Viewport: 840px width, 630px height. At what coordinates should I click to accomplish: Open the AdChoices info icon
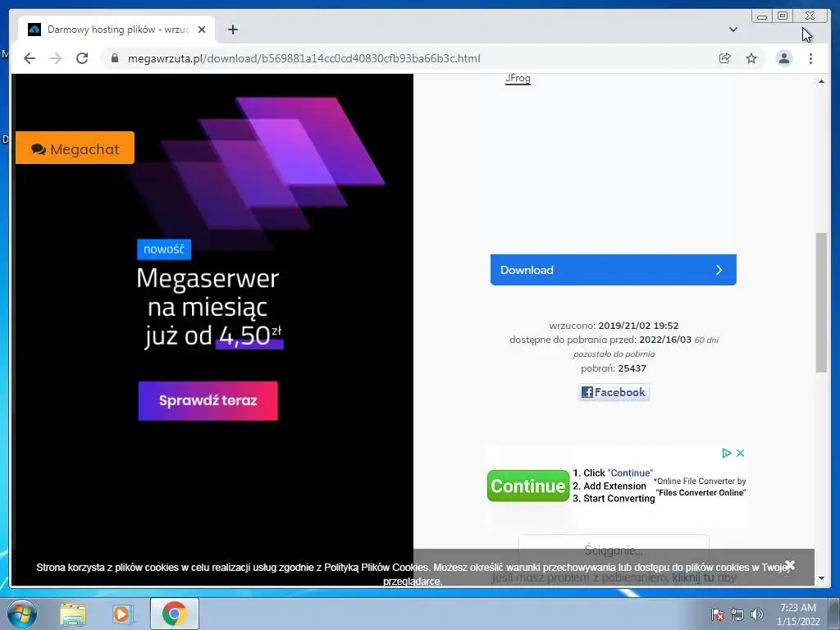727,453
